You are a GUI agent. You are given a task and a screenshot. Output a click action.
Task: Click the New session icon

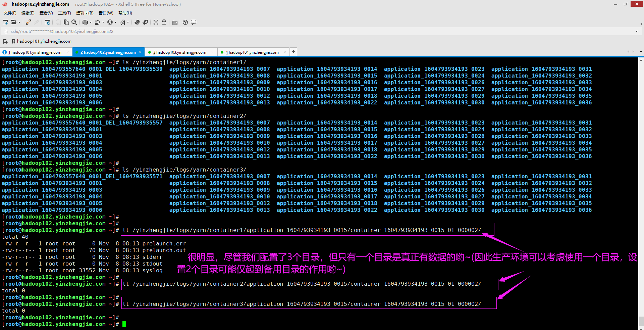click(x=5, y=22)
